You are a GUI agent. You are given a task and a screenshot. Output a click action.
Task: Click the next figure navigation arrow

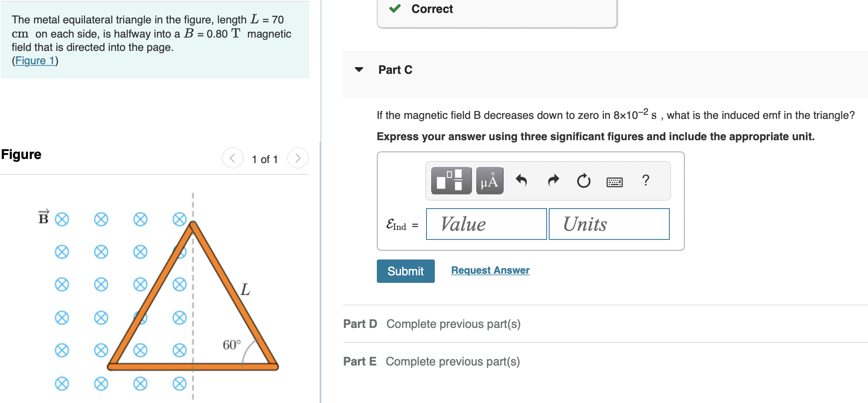[x=297, y=158]
